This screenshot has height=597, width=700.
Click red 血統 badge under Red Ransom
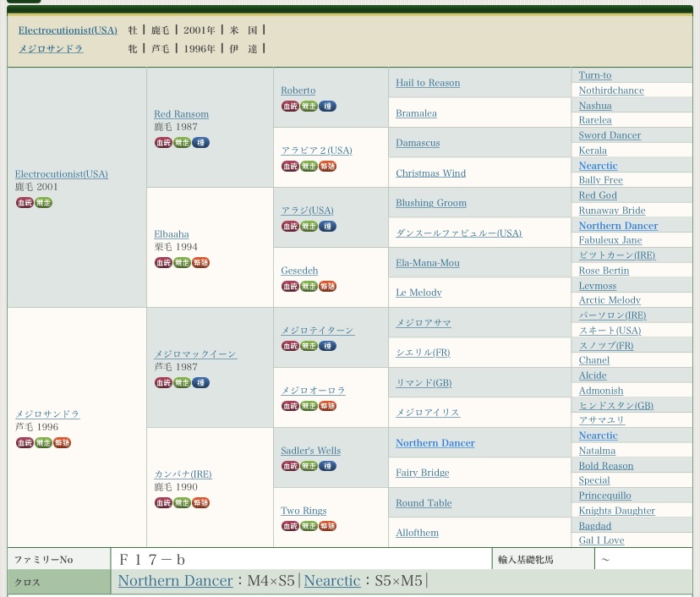coord(163,143)
